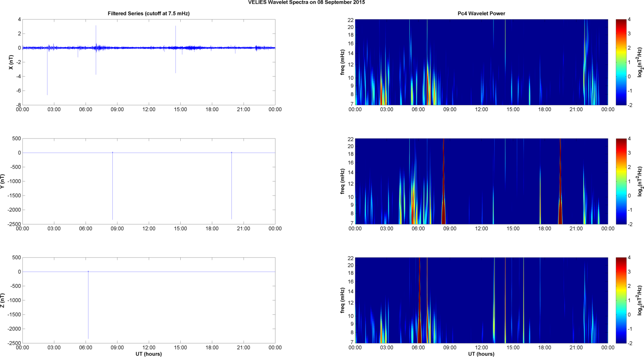Click the Z series spike after 06:00

(88, 306)
